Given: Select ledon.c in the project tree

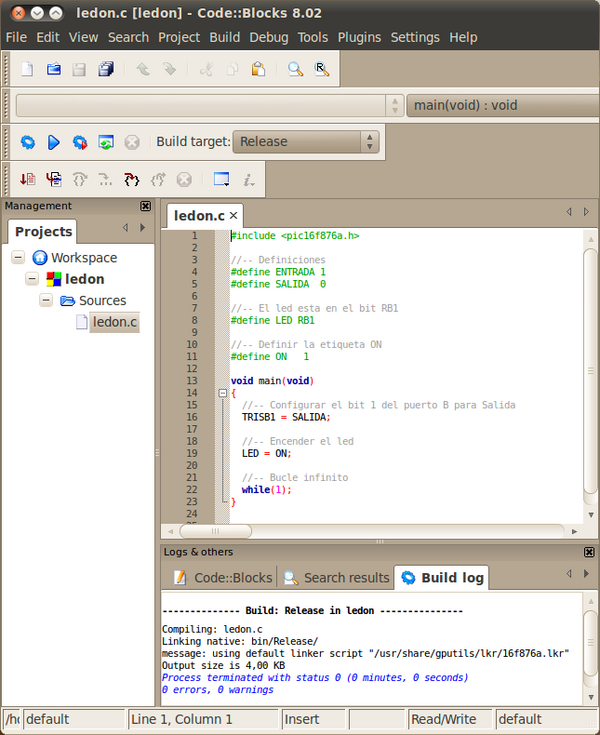Looking at the screenshot, I should pyautogui.click(x=114, y=322).
